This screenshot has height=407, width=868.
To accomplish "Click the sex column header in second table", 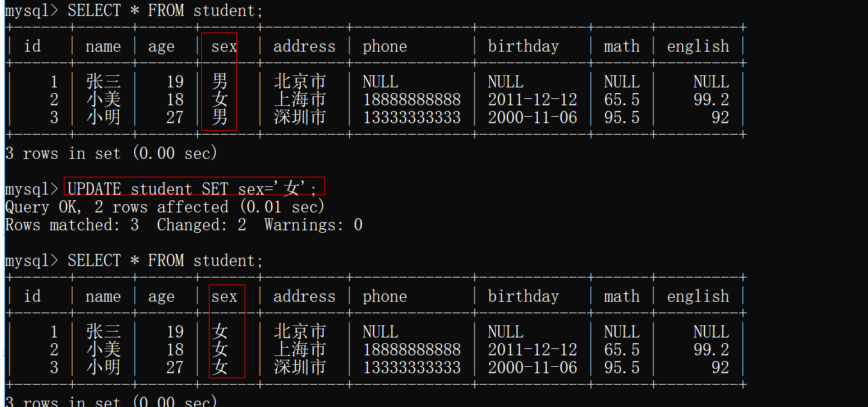I will (x=224, y=297).
